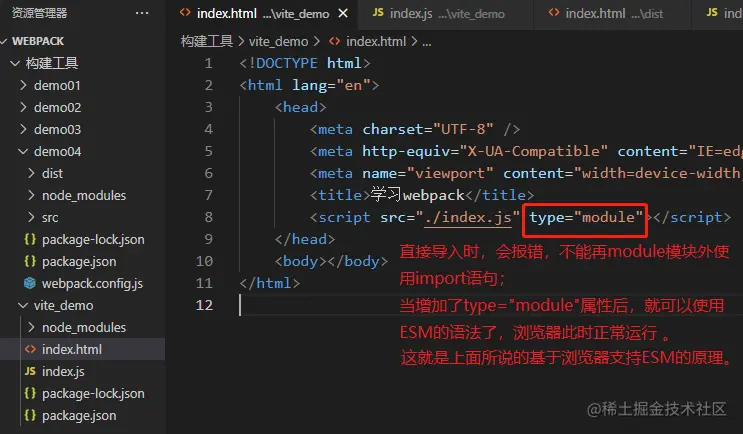Select demo04 folder in explorer

(57, 151)
